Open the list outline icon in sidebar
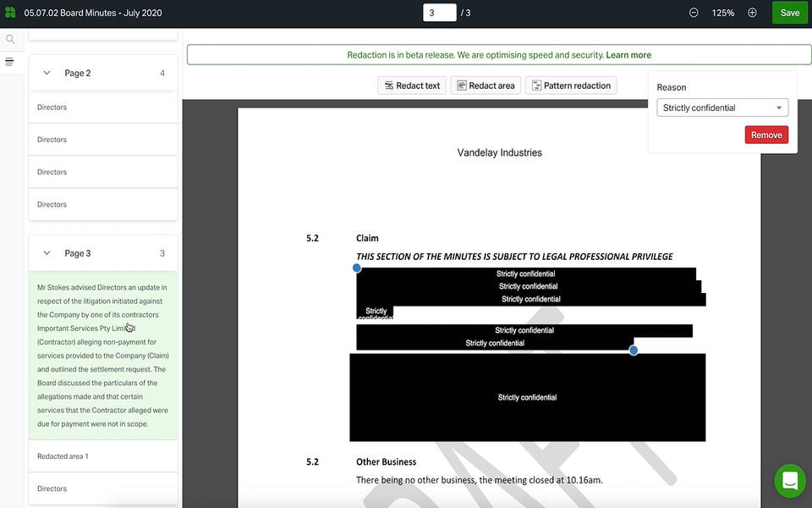This screenshot has height=508, width=812. (x=10, y=62)
